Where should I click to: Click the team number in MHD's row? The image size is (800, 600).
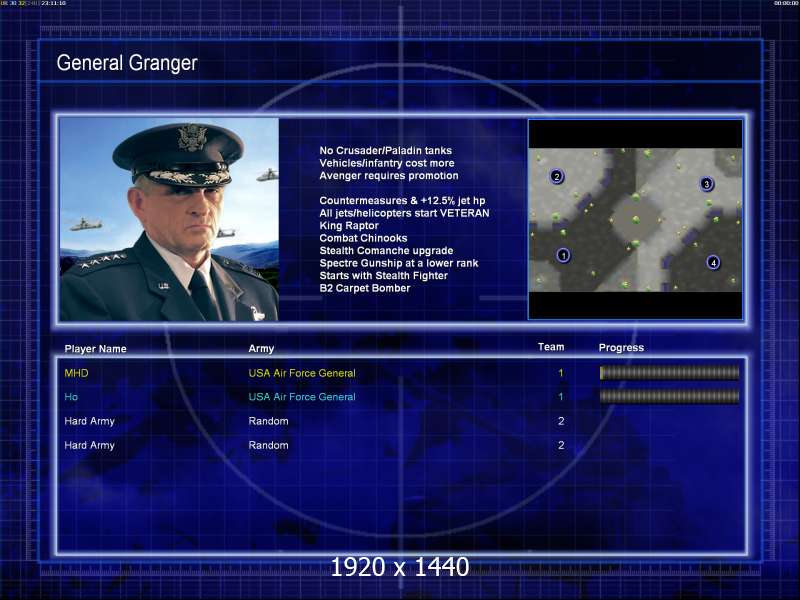(561, 373)
